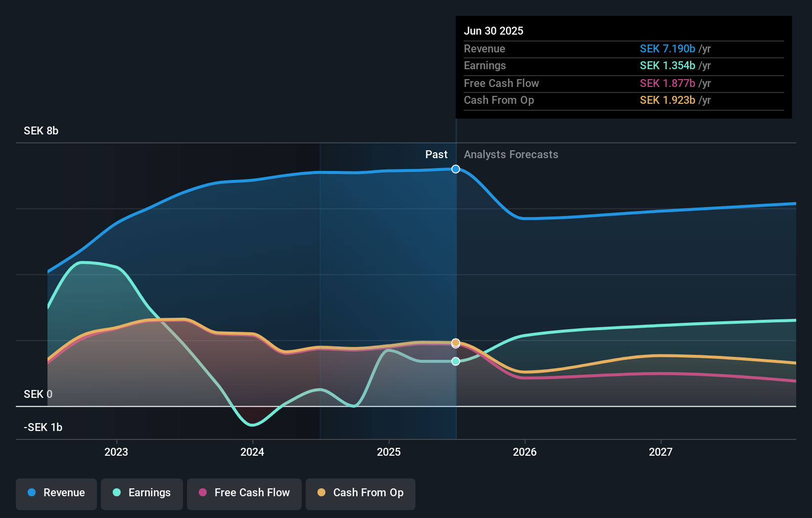Toggle the Earnings series visibility
Viewport: 812px width, 518px height.
pos(142,493)
